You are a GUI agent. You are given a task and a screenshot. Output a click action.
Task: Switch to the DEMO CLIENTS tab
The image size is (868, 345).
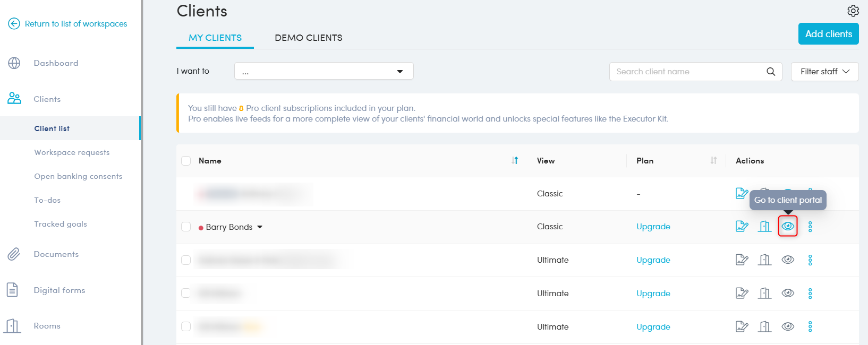pos(308,38)
